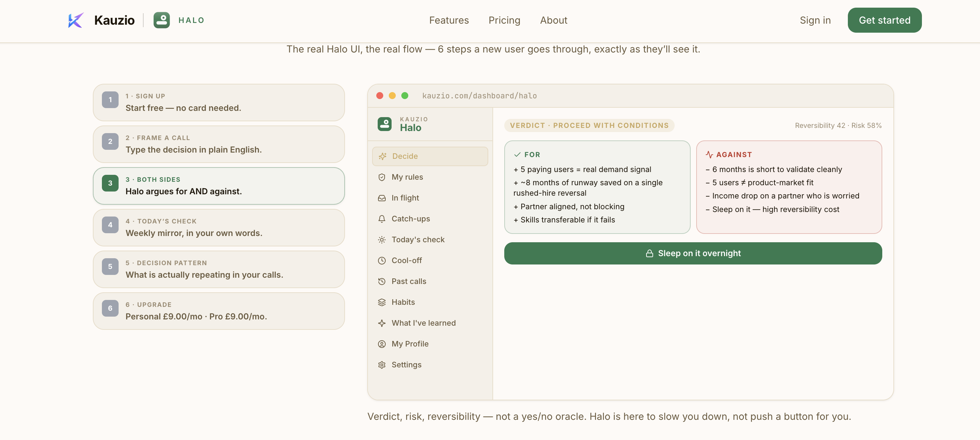
Task: Open My Profile in sidebar
Action: click(x=430, y=344)
